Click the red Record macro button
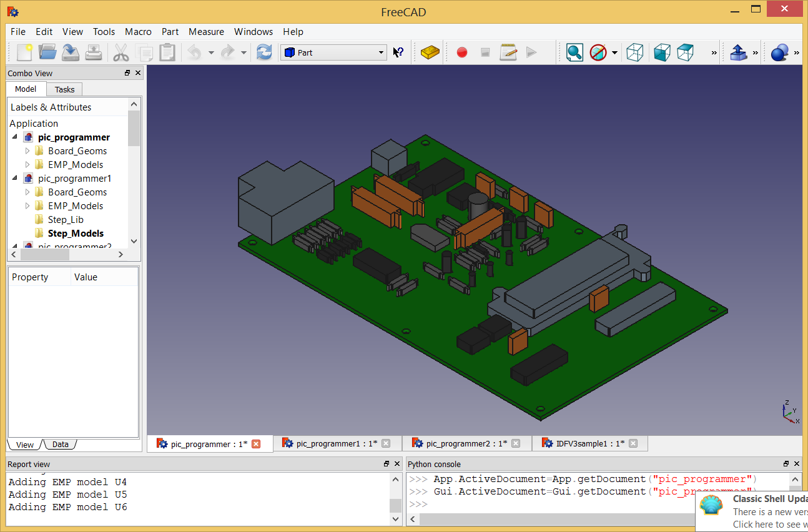Viewport: 808px width, 532px height. point(462,52)
